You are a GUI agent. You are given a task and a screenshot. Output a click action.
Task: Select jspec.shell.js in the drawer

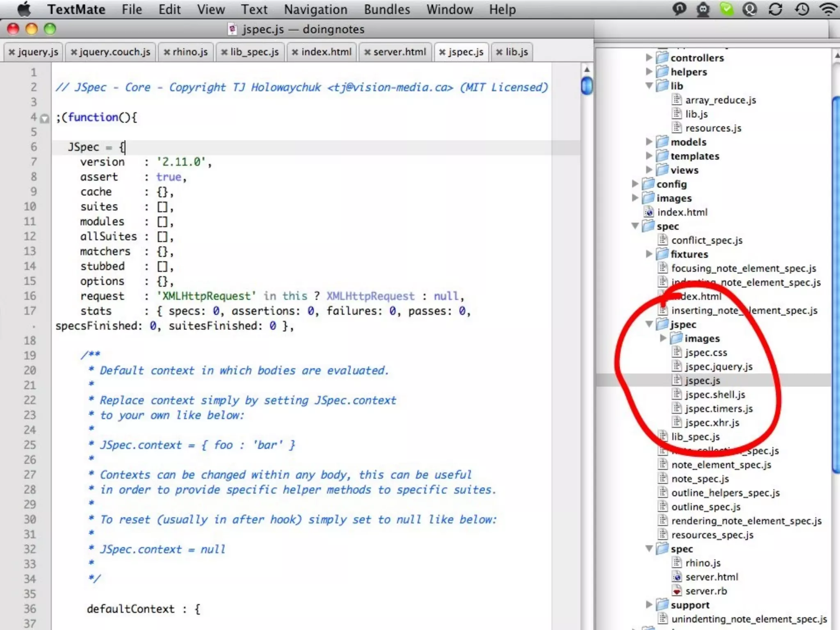pos(715,395)
